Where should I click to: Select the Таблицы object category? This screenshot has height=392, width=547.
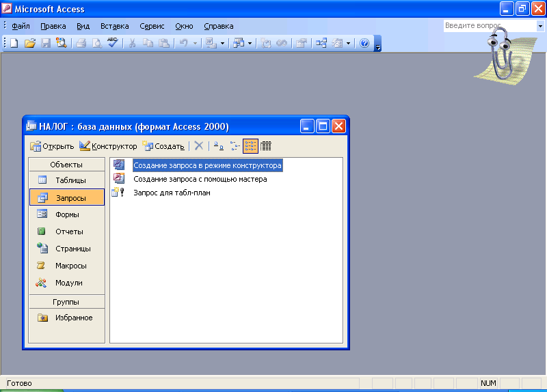coord(66,180)
